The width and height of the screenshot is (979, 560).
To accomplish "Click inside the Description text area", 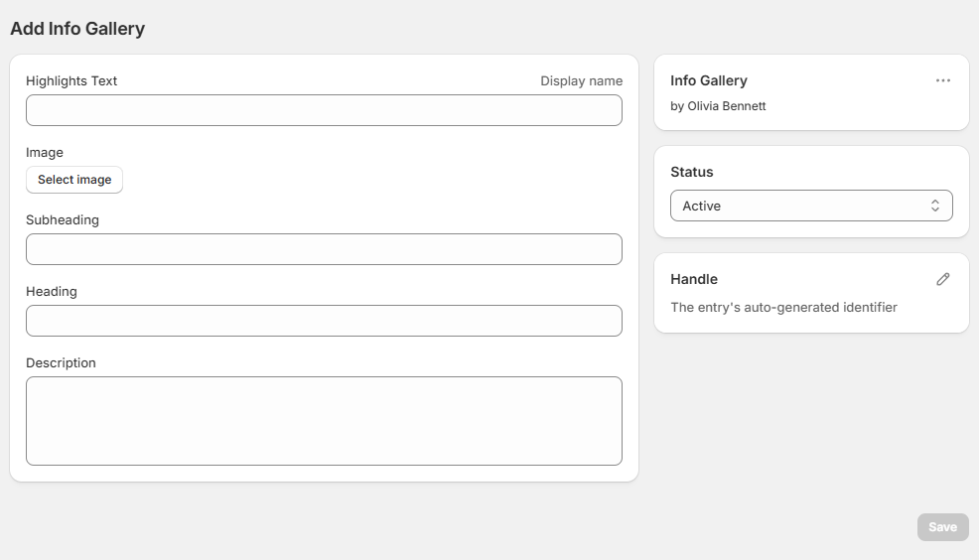I will point(324,420).
